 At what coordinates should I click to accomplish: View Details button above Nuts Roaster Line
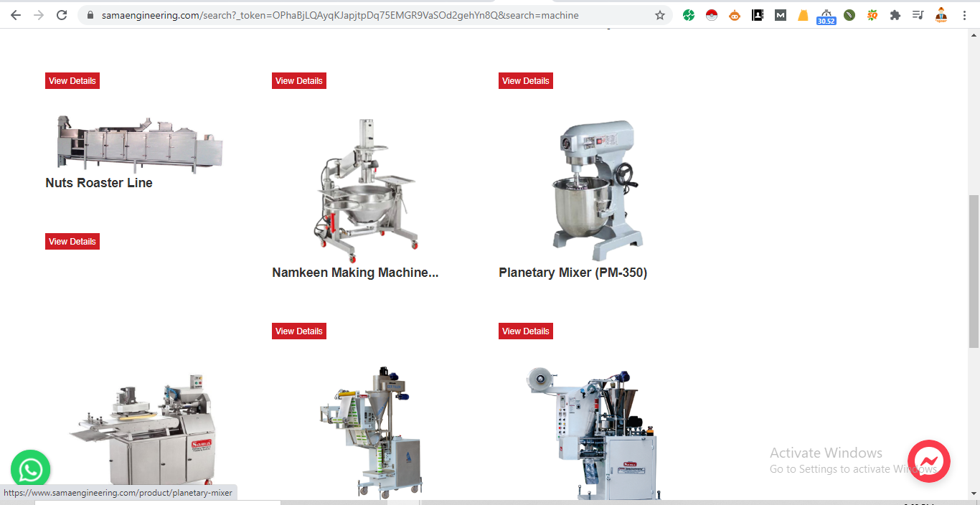pos(72,81)
